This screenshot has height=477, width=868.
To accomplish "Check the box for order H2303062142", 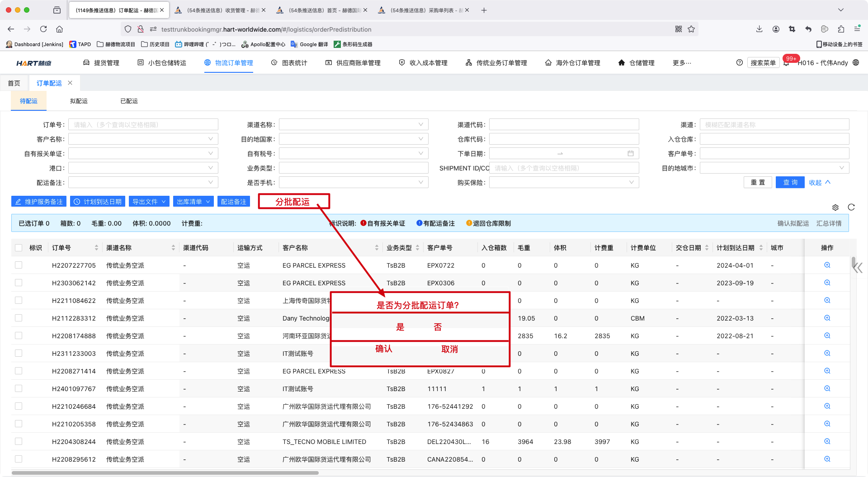I will pos(19,283).
